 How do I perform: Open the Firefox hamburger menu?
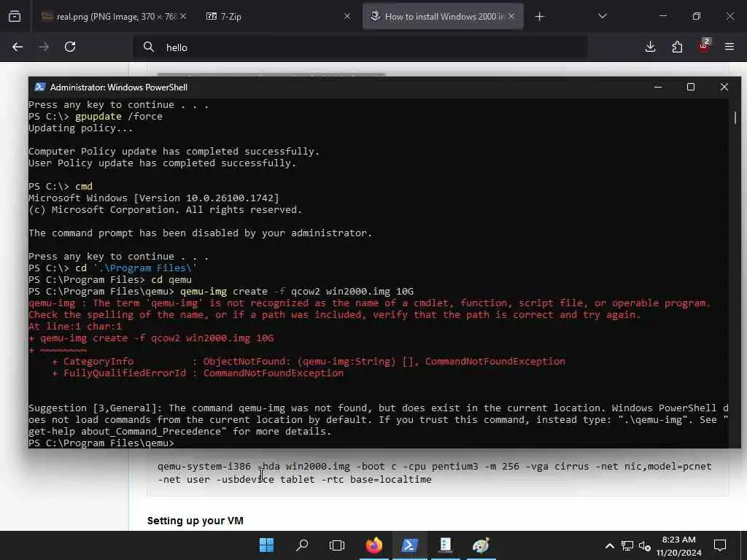point(729,47)
